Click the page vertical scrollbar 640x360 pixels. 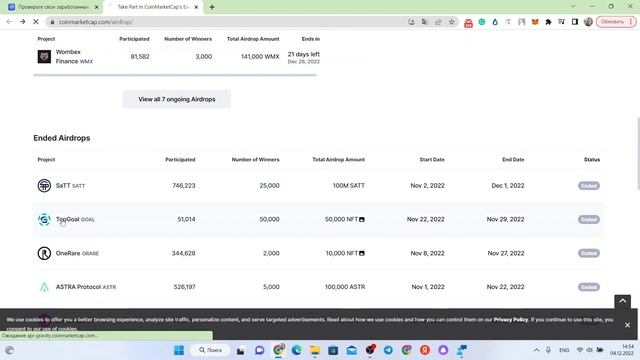click(x=638, y=154)
